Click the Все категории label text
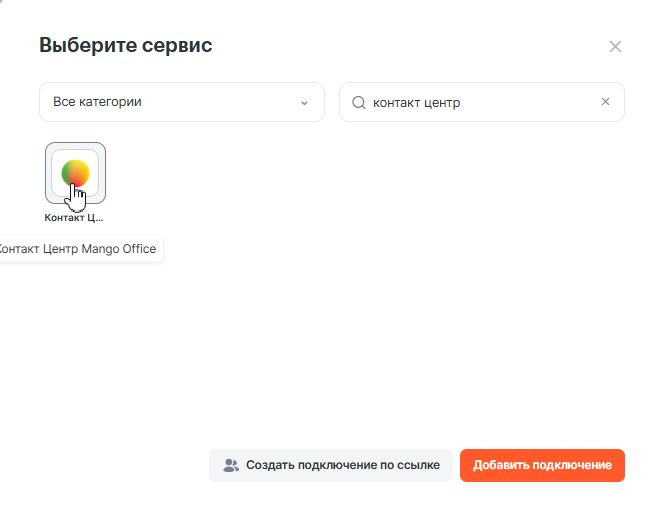Viewport: 659px width, 509px height. coord(97,102)
